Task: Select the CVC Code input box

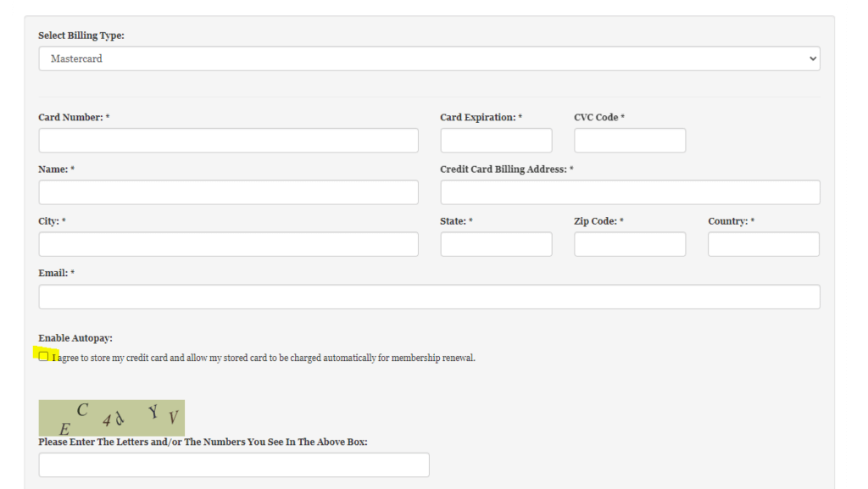Action: pos(630,141)
